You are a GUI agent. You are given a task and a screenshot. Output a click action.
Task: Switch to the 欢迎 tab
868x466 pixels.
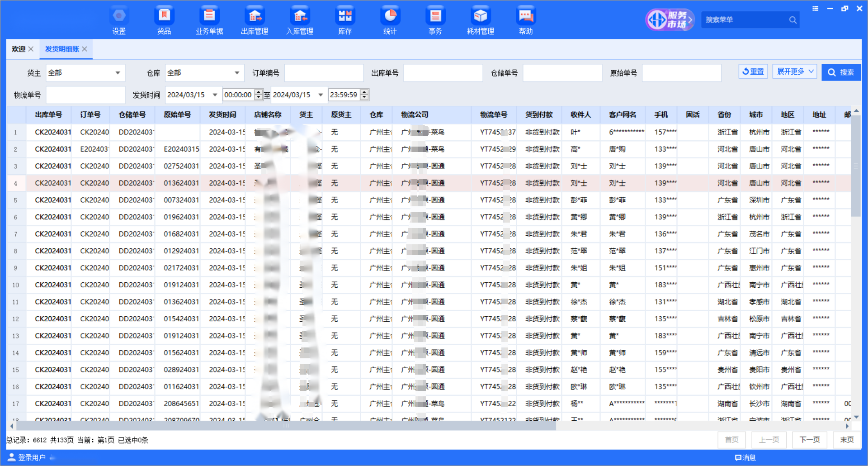[x=19, y=49]
